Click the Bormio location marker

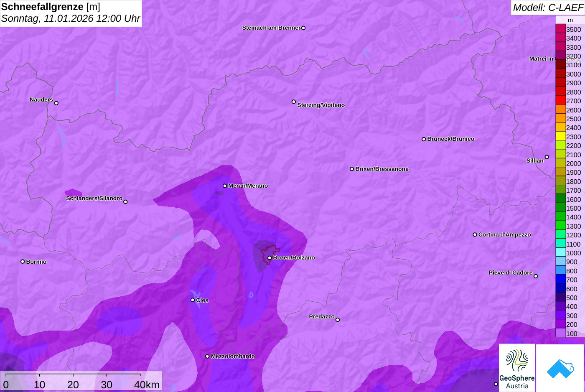[x=23, y=262]
